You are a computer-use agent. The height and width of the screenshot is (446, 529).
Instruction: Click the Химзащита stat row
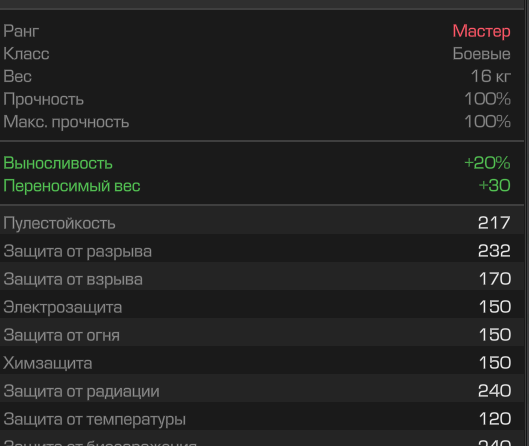click(x=262, y=363)
